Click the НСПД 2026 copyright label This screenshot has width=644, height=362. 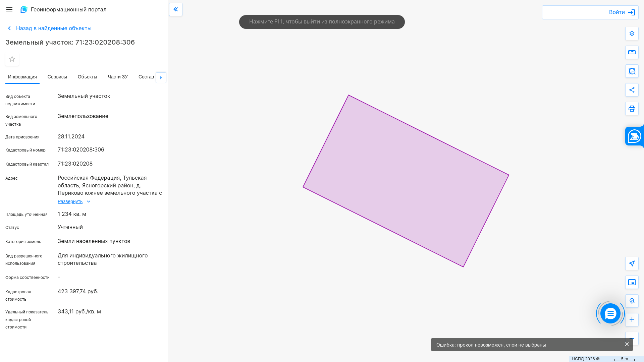pyautogui.click(x=586, y=359)
